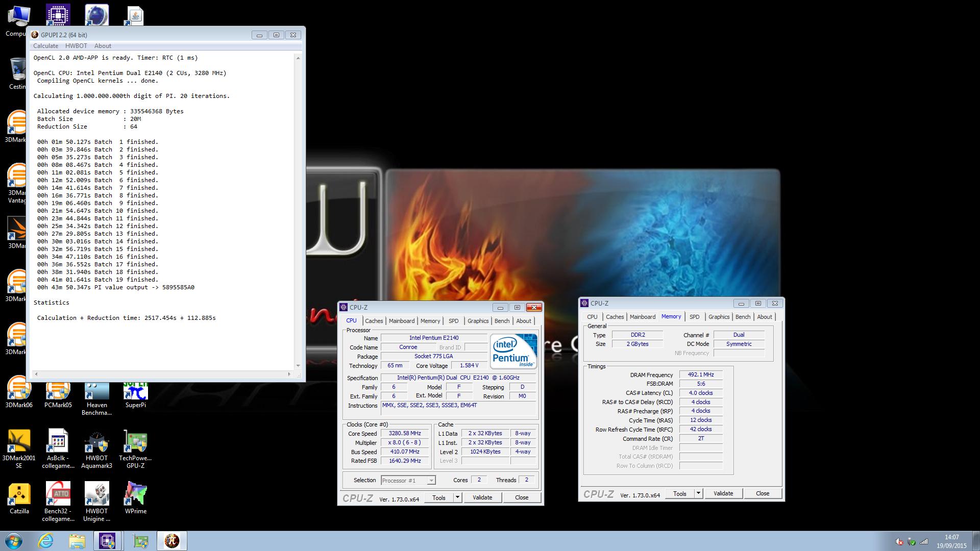
Task: Switch to Mainboard tab in CPU-Z processor window
Action: pyautogui.click(x=402, y=321)
